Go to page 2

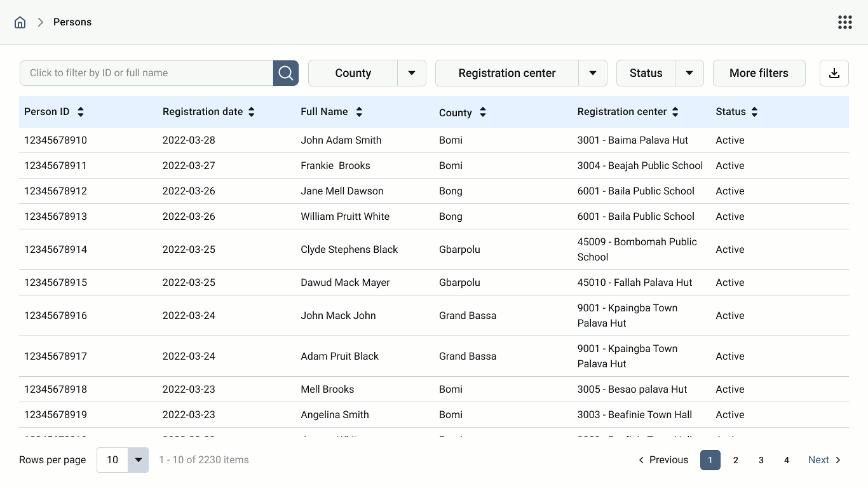click(x=736, y=460)
